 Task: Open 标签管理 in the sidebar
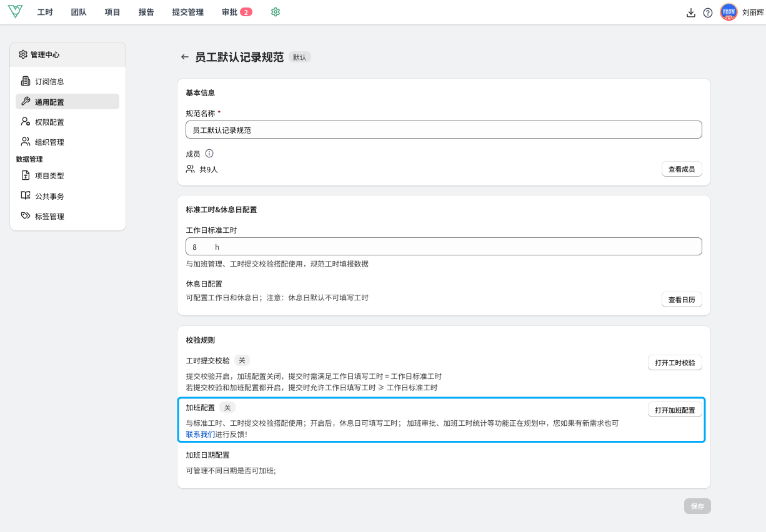(49, 217)
